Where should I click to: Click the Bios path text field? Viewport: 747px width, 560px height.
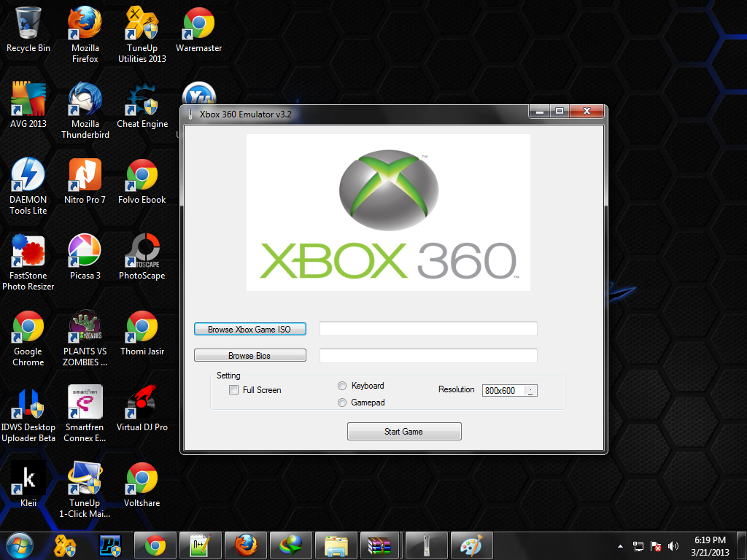tap(428, 356)
